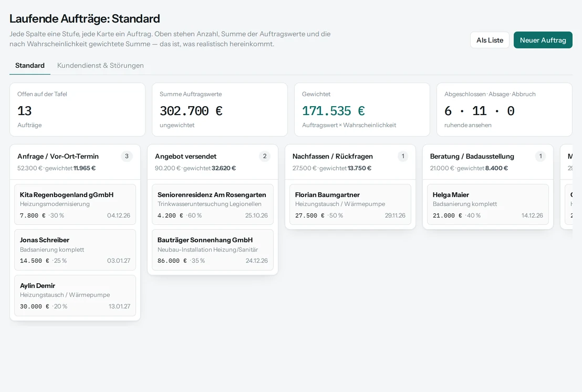Click the 'Trinkwasseruntersuchung Legionellen' description
The width and height of the screenshot is (582, 392).
click(x=210, y=204)
